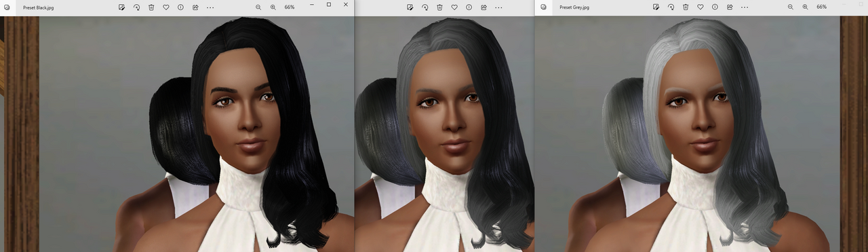Share the Preset Black.jpg image

point(195,7)
